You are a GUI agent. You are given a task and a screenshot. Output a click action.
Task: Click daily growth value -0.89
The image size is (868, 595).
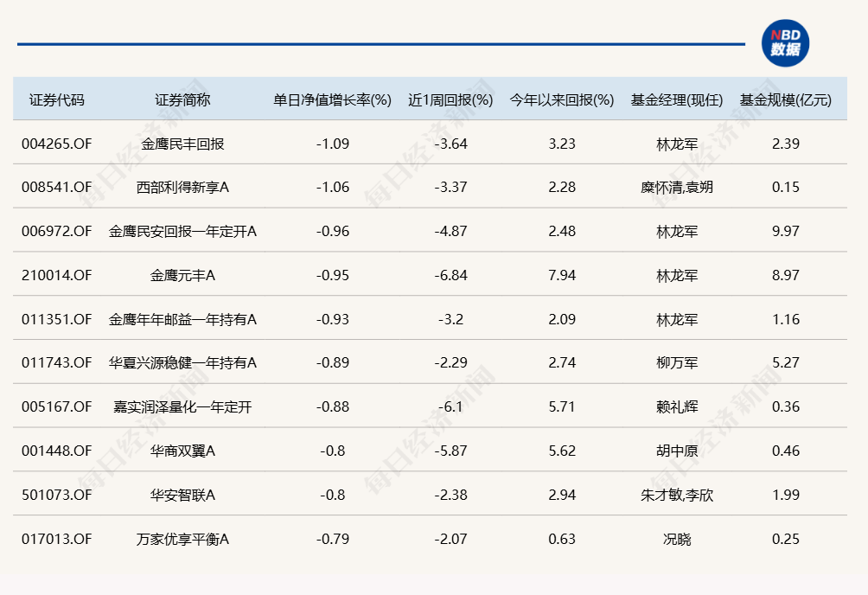click(x=332, y=362)
